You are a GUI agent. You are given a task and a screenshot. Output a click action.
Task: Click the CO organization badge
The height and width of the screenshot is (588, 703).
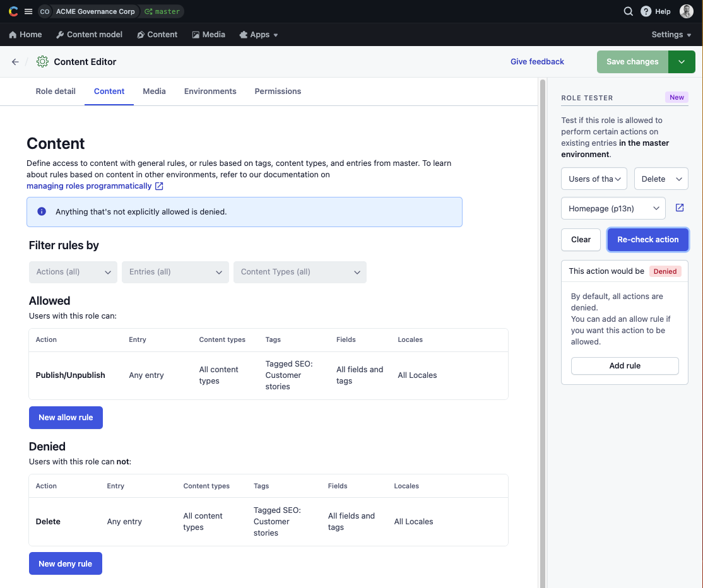pyautogui.click(x=45, y=11)
